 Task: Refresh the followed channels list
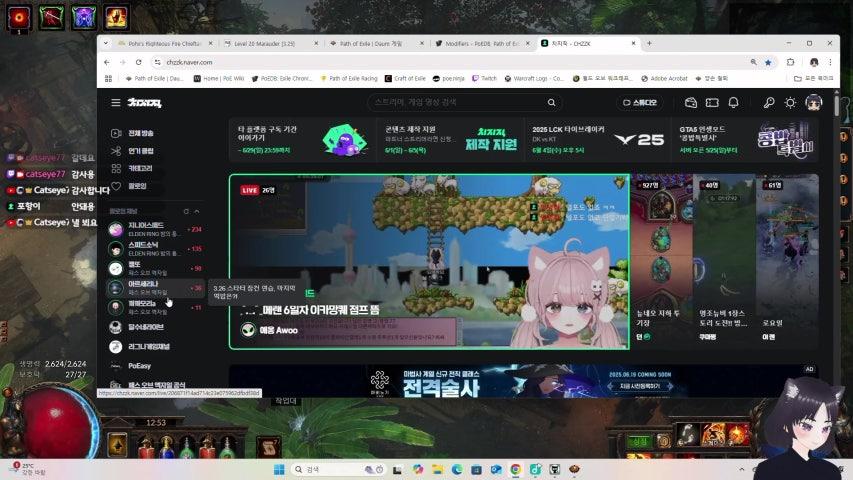click(186, 211)
